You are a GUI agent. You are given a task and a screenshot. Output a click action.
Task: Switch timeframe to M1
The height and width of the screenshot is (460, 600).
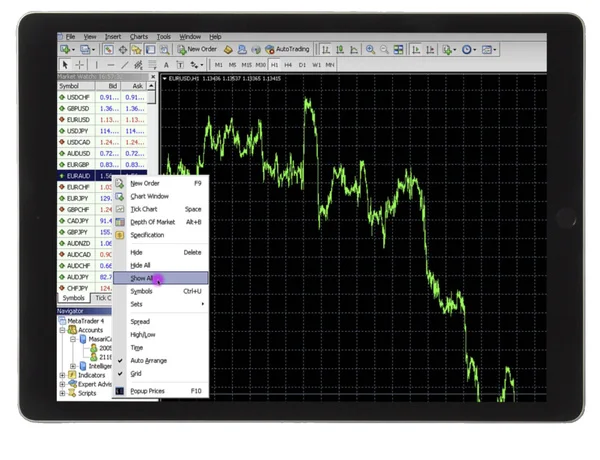218,65
